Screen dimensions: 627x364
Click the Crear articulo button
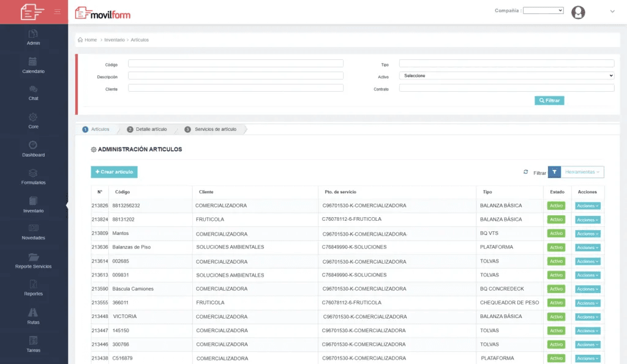tap(114, 172)
